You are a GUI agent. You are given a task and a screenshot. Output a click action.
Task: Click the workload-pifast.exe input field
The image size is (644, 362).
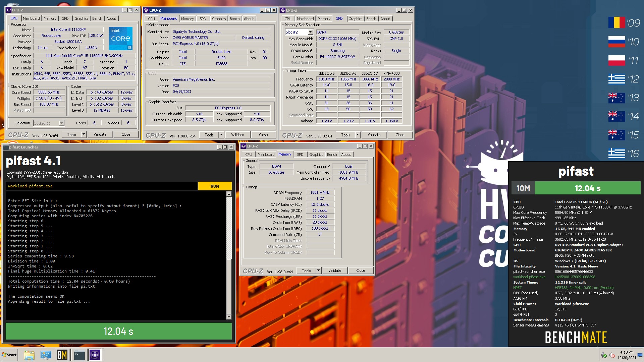pyautogui.click(x=101, y=186)
